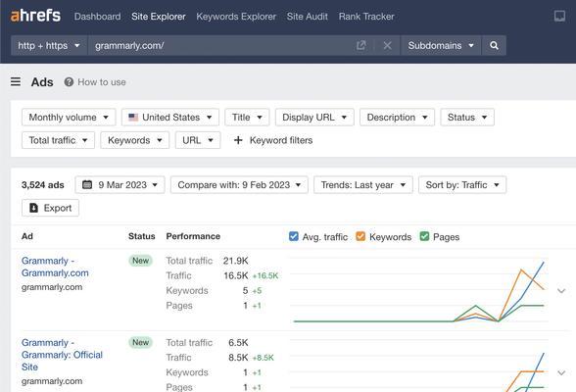576x392 pixels.
Task: Open URL in new tab icon
Action: tap(361, 45)
